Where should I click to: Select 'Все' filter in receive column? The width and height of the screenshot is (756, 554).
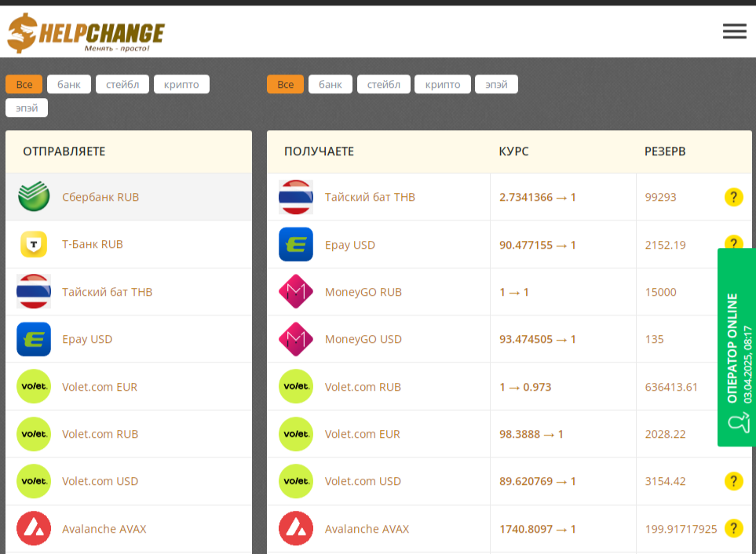pos(286,84)
